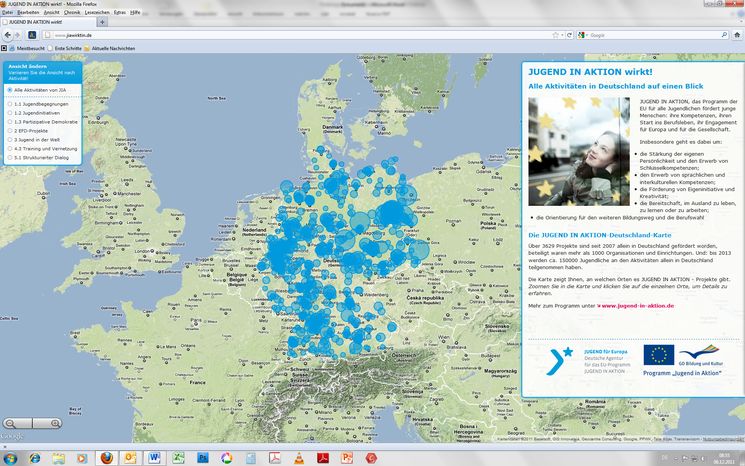The width and height of the screenshot is (745, 466).
Task: Open Internet Explorer from the taskbar
Action: (x=35, y=458)
